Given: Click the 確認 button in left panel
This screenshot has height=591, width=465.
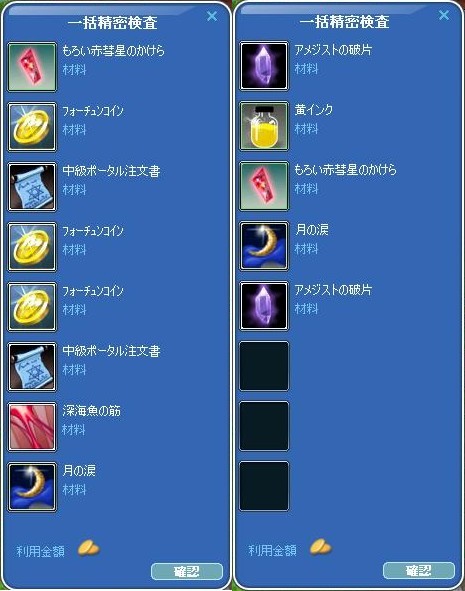Looking at the screenshot, I should (187, 571).
